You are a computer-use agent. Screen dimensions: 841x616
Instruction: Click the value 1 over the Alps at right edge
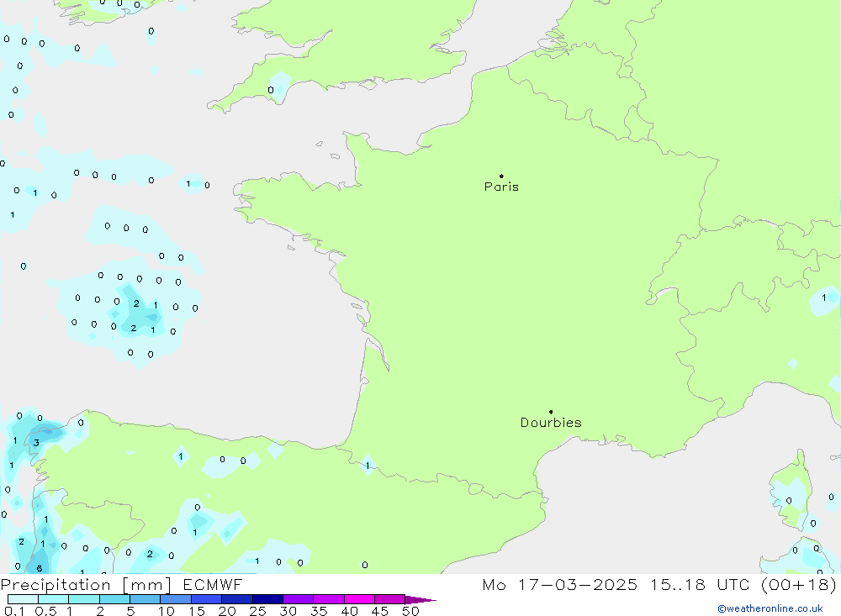coord(824,297)
